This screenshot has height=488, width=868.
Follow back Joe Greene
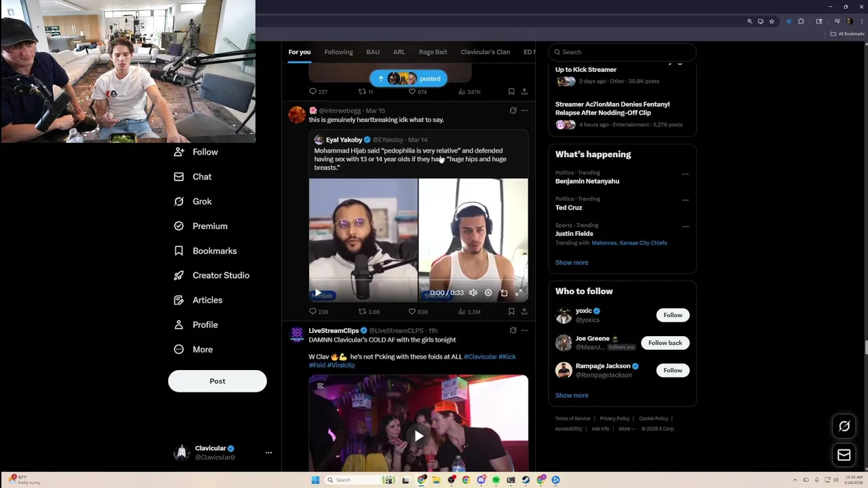point(665,343)
